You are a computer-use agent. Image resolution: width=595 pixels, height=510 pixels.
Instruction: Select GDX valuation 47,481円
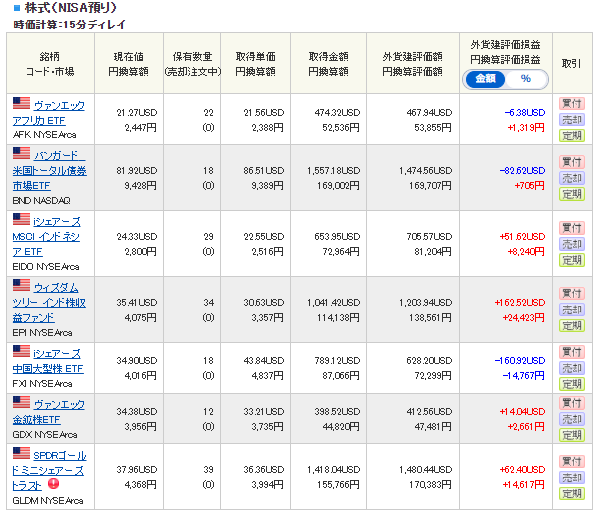[433, 427]
